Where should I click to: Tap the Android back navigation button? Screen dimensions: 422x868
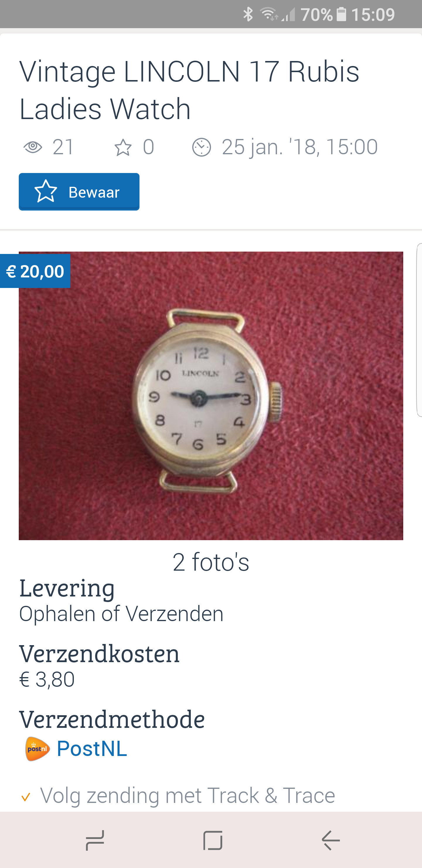(x=330, y=840)
